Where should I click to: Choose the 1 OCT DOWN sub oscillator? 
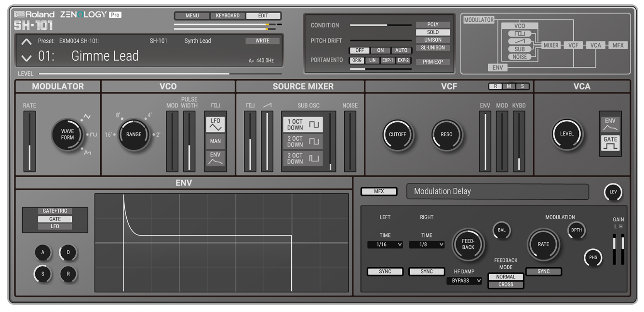303,125
